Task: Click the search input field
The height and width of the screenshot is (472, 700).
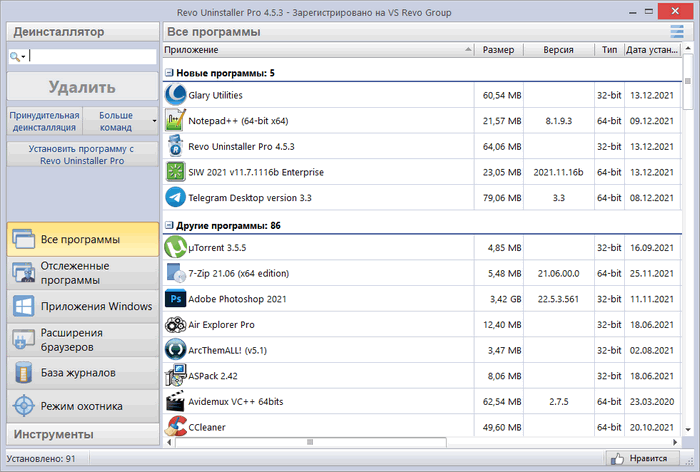Action: pyautogui.click(x=92, y=56)
